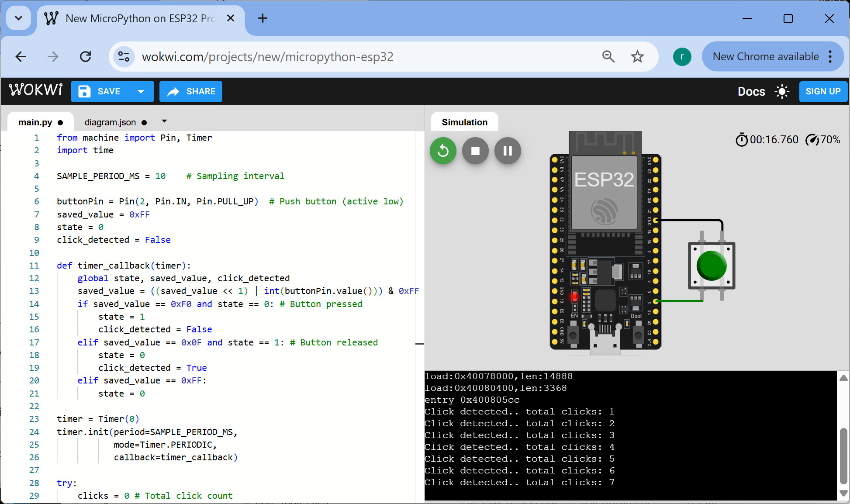Click the green wire to pin 2

[679, 301]
